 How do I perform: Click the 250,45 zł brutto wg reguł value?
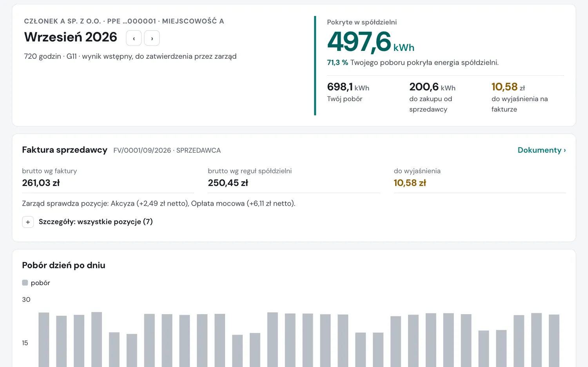(x=228, y=183)
